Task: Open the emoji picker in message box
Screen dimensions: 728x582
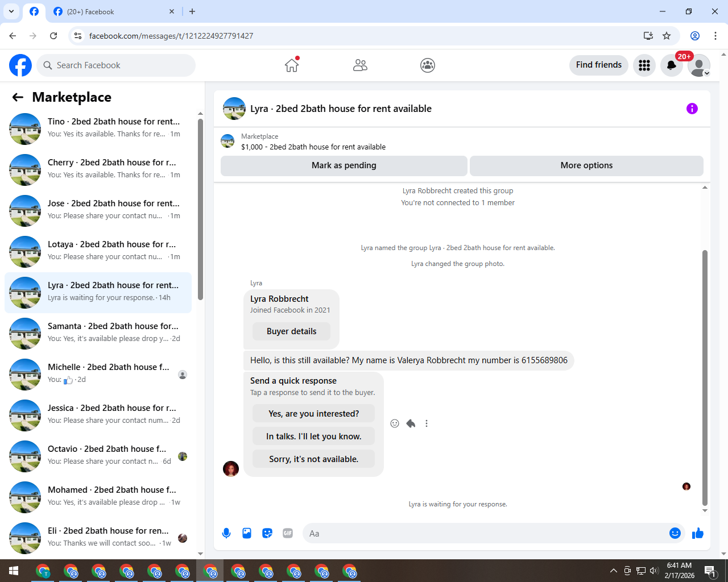Action: tap(675, 533)
